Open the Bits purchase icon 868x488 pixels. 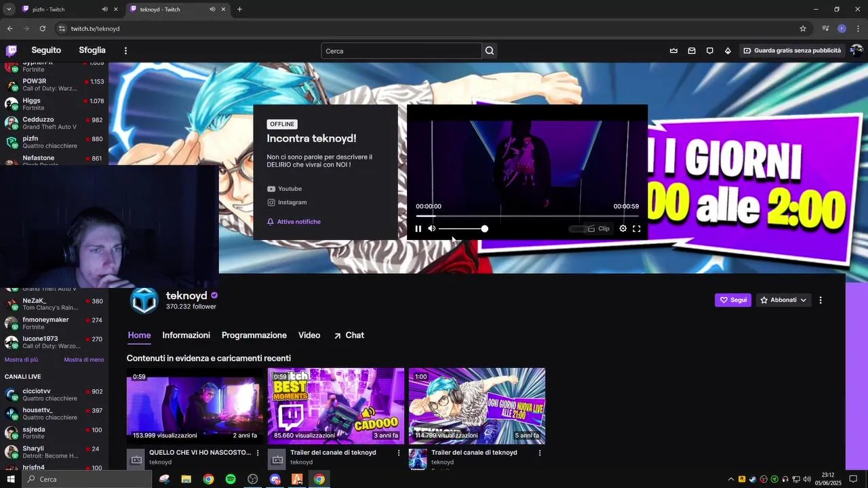click(x=728, y=51)
